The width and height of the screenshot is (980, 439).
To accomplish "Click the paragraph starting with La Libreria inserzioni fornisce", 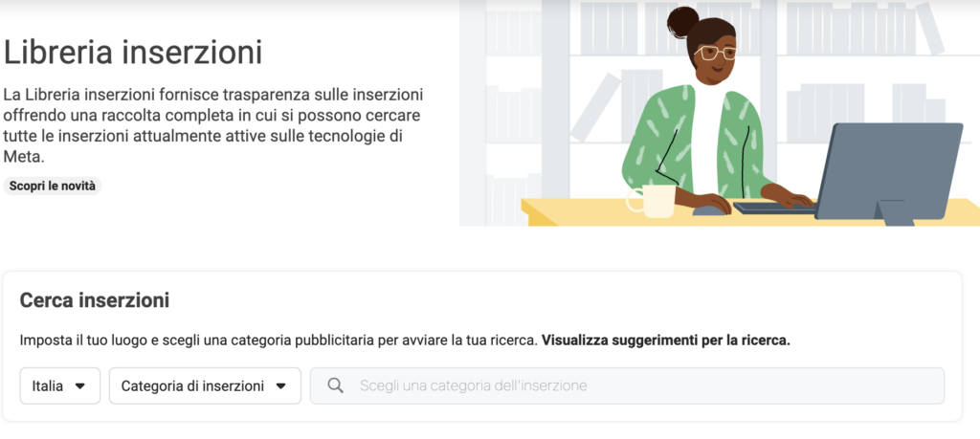I will [213, 126].
